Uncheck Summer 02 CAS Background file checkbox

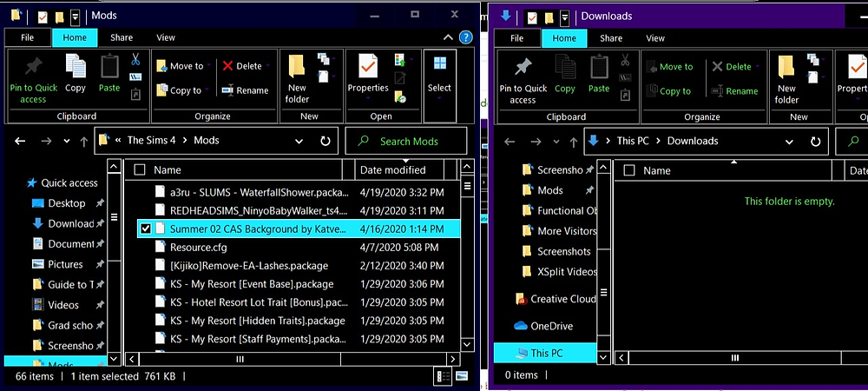point(146,229)
